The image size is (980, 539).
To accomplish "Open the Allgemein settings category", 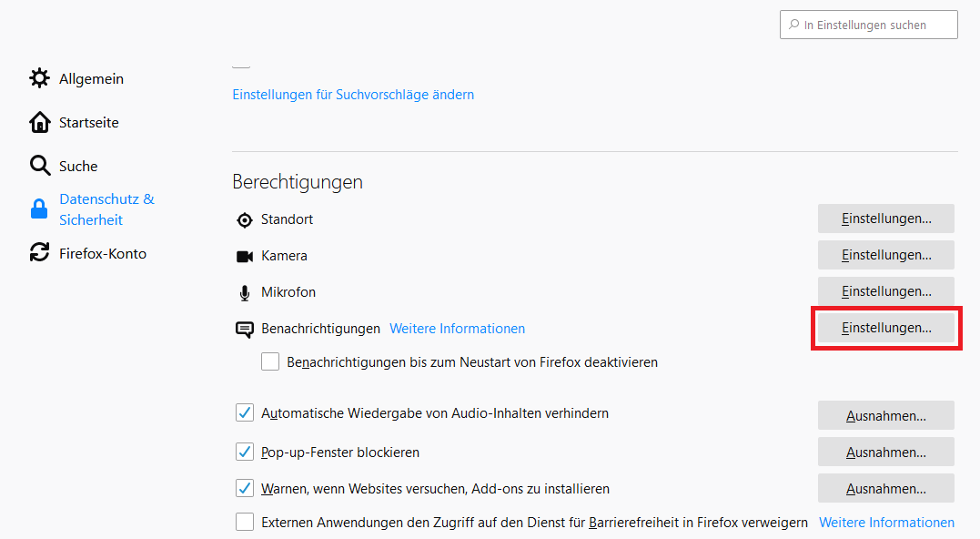I will [91, 79].
